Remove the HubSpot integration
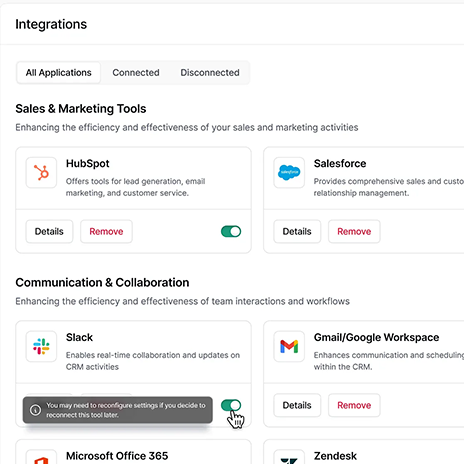 [x=106, y=231]
